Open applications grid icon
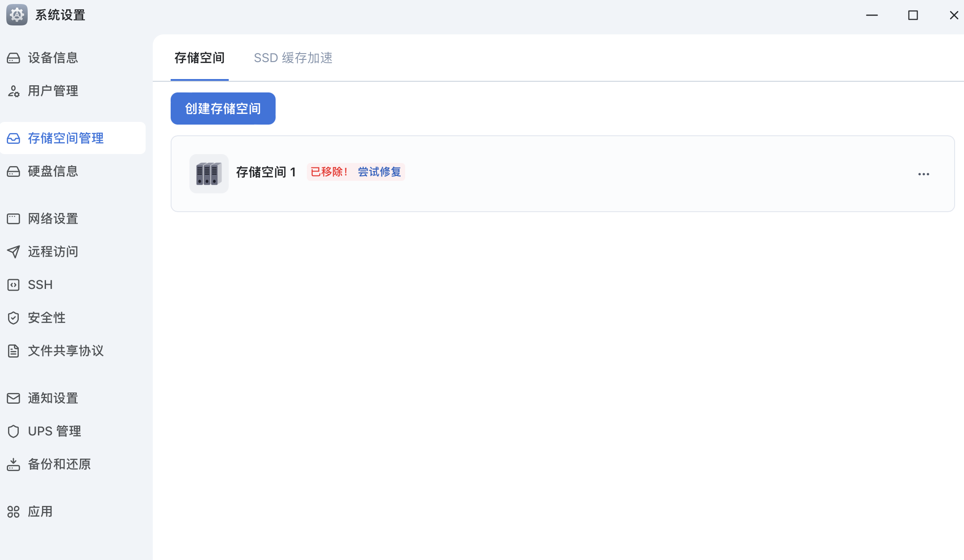964x560 pixels. coord(13,512)
